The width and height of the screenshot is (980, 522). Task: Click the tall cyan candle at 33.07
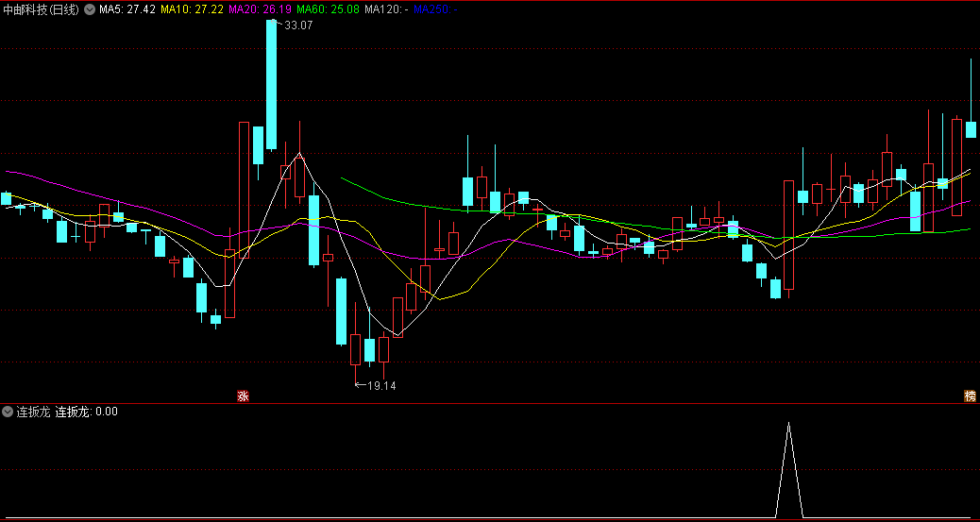pos(271,84)
